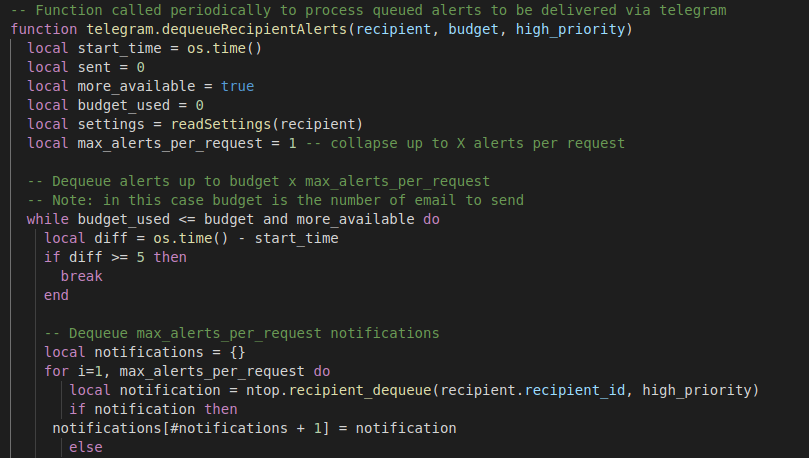This screenshot has height=458, width=809.
Task: Select the true keyword after more_available
Action: pyautogui.click(x=237, y=86)
